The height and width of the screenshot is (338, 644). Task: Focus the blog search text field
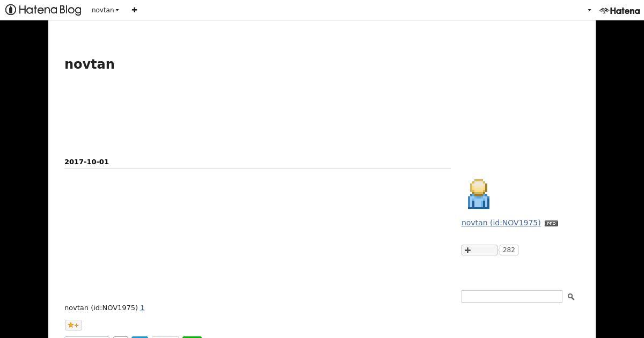coord(512,297)
